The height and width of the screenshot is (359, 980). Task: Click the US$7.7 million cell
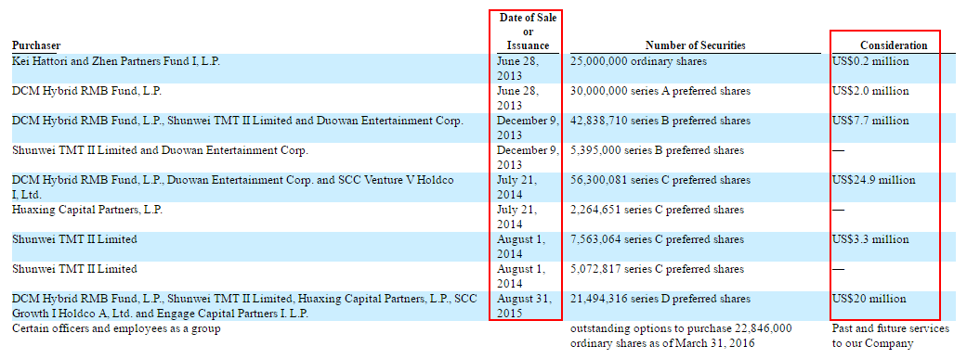tap(870, 122)
